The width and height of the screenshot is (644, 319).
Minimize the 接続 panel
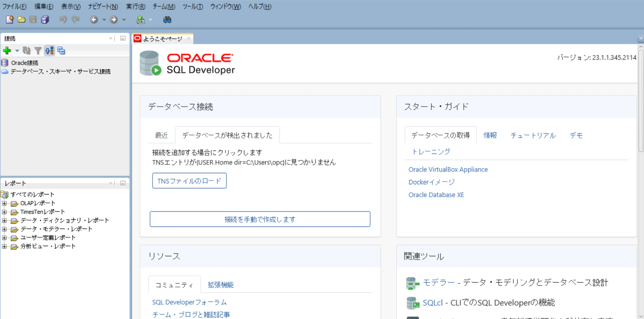point(123,38)
